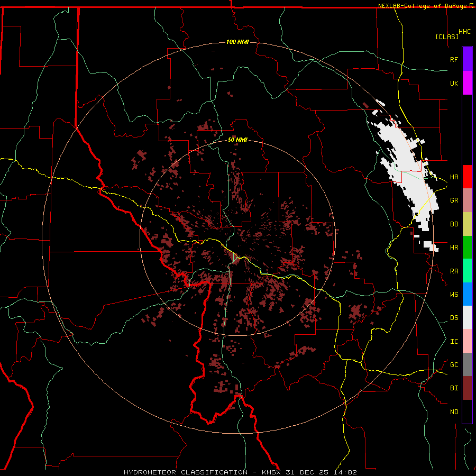Select the HR green legend swatch

click(467, 248)
